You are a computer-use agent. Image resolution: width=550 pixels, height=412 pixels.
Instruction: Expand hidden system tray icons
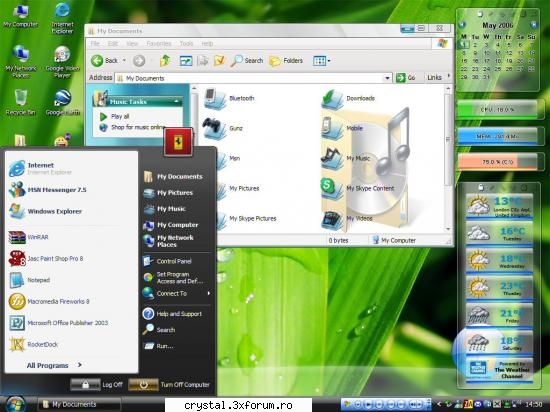(x=438, y=405)
